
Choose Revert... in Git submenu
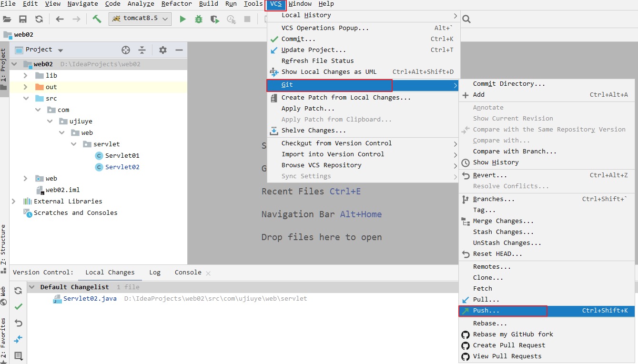tap(547, 175)
